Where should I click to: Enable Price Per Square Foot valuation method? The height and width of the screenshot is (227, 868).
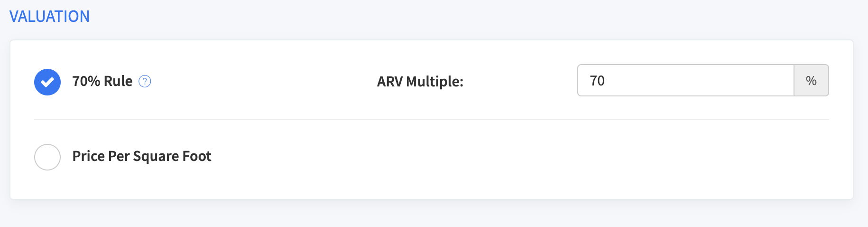click(47, 157)
